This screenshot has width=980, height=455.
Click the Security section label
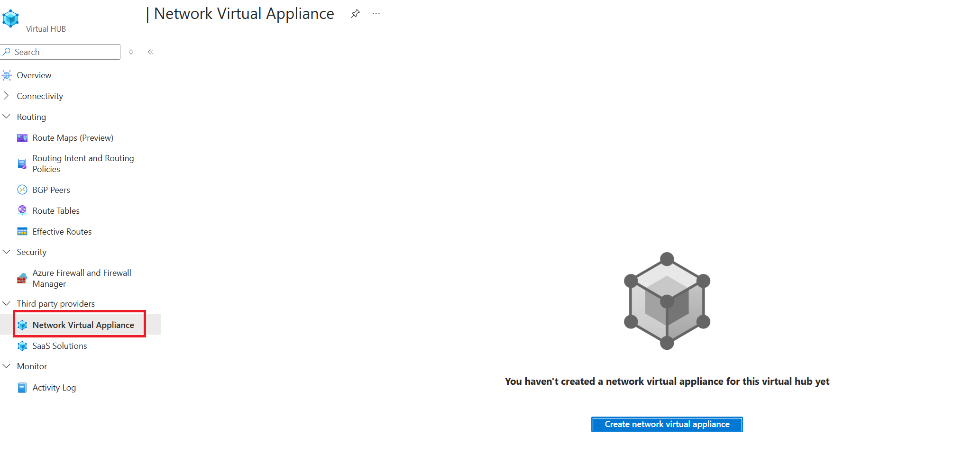point(32,252)
